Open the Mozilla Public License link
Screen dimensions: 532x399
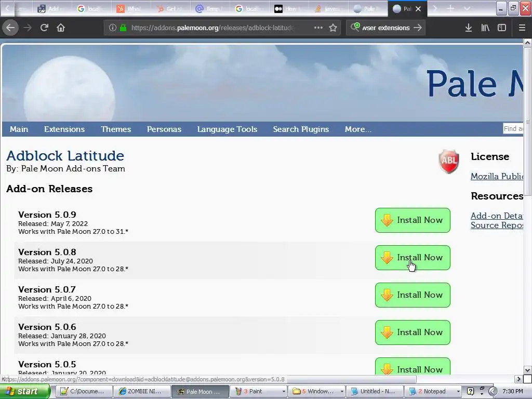tap(497, 177)
